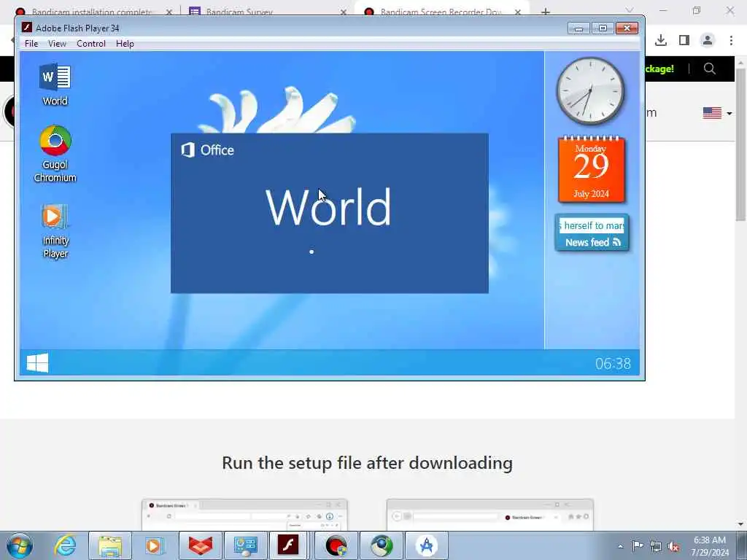Open the browser three-dot menu
This screenshot has height=560, width=747.
731,40
